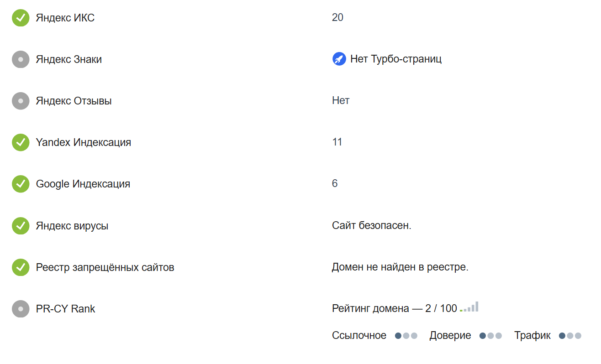The width and height of the screenshot is (601, 364).
Task: Click the Ссылочное rating dots
Action: click(406, 336)
